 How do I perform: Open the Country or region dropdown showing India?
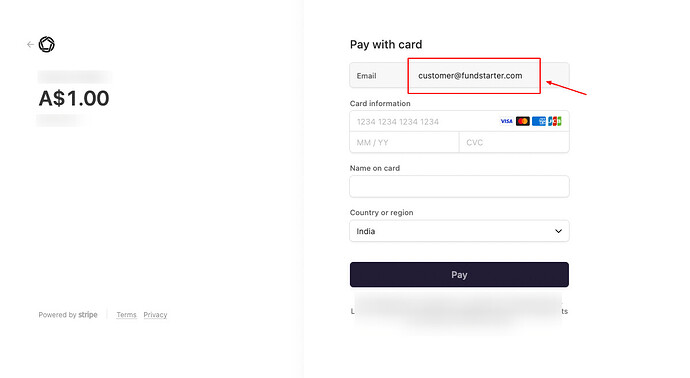click(x=459, y=231)
